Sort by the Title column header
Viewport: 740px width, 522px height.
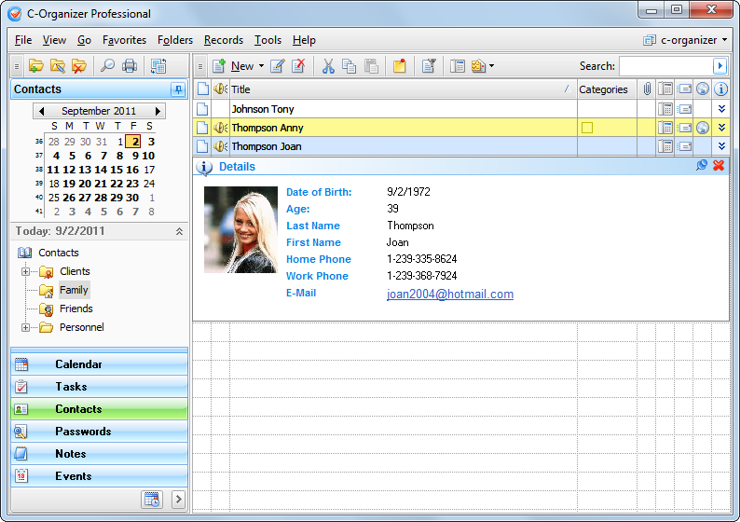click(x=404, y=90)
